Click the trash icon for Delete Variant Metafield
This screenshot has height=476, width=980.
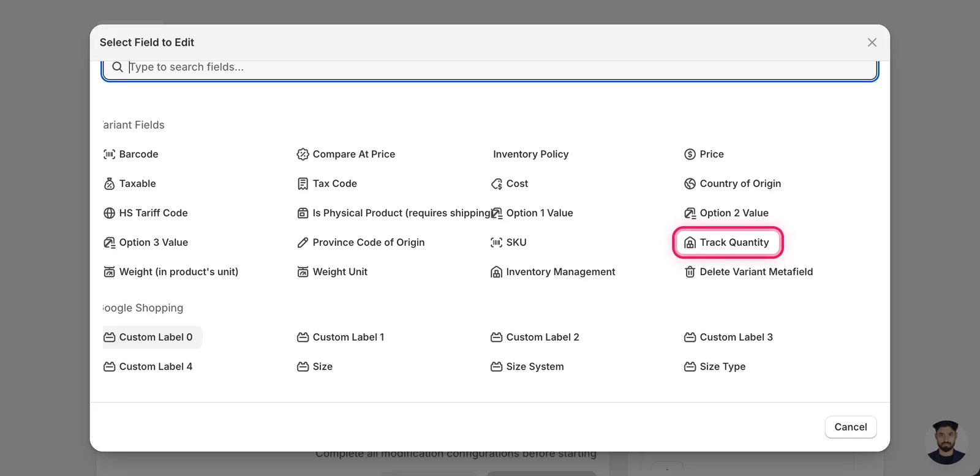pos(690,272)
